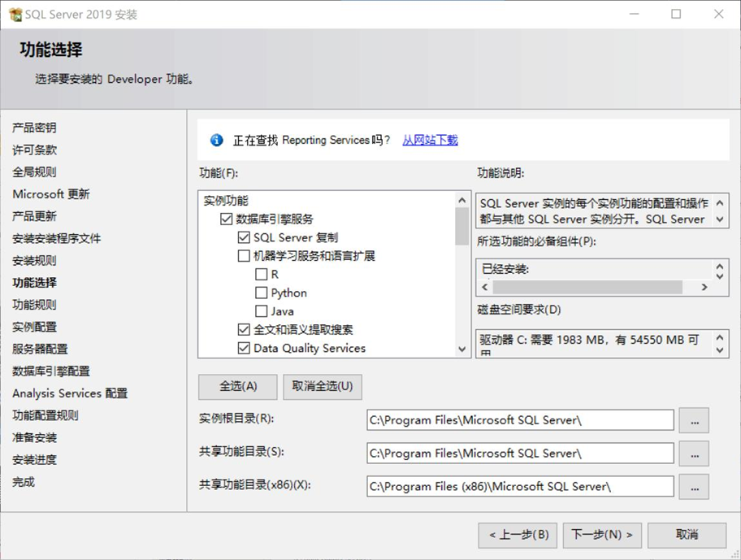Close the SQL Server 2019 安装 window

[x=718, y=14]
